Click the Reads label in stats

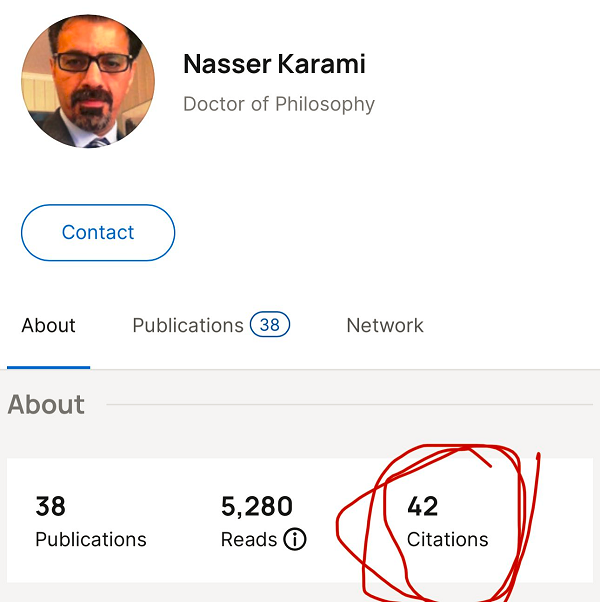coord(249,540)
